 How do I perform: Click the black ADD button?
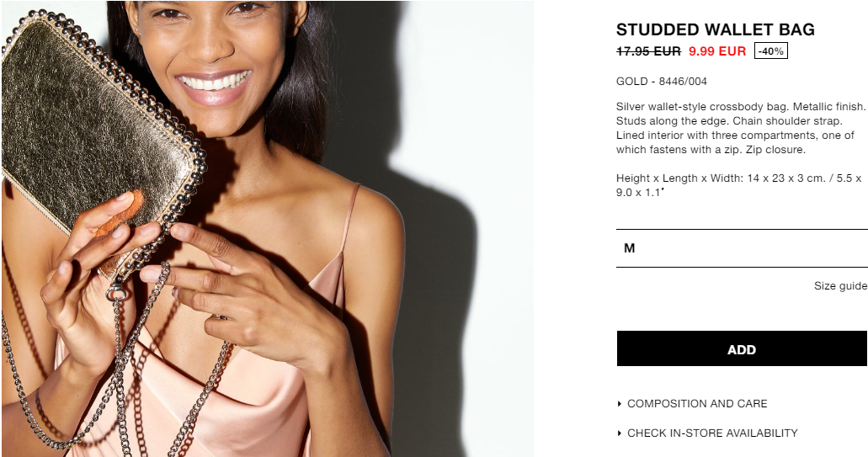[742, 349]
